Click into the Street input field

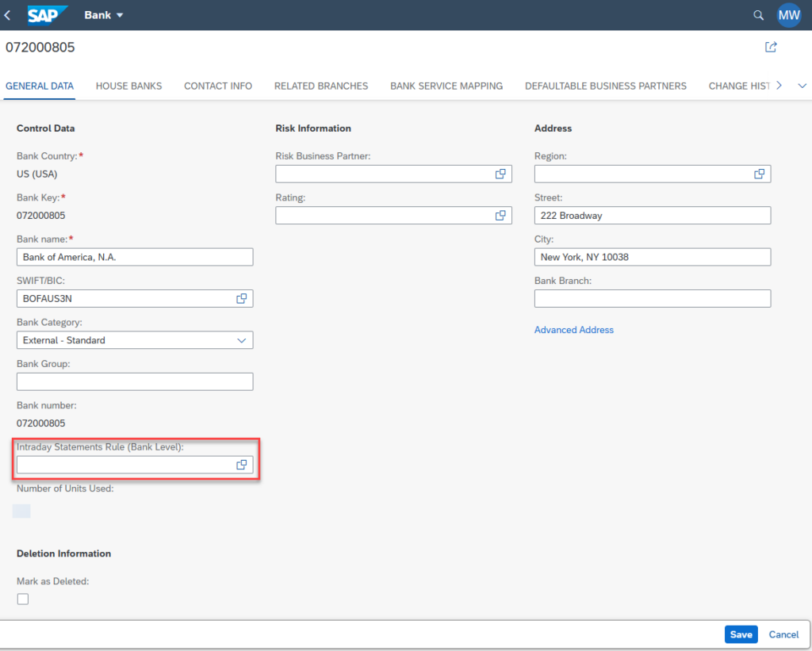(x=653, y=216)
